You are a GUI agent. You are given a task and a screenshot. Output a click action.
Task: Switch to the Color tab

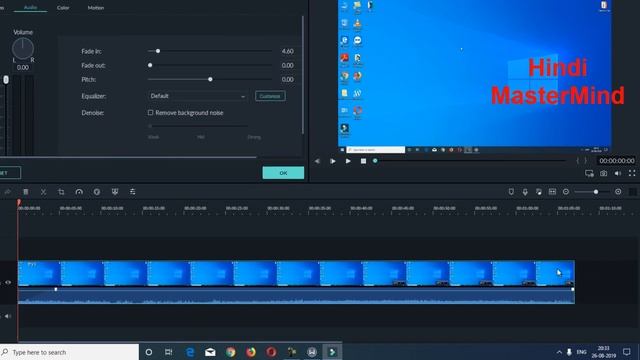pyautogui.click(x=63, y=7)
